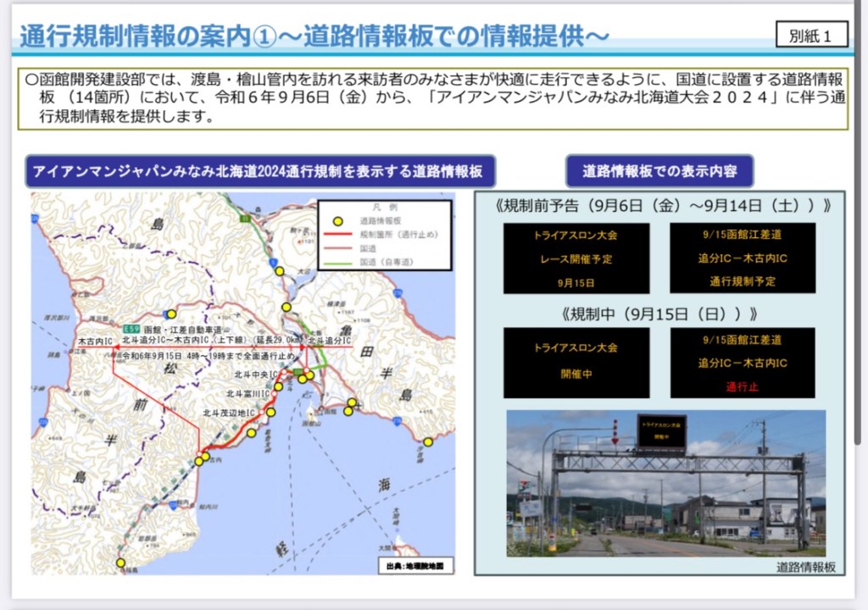Click the アイアンマンジャパンみなみ北海道2024 blue map header

(259, 171)
